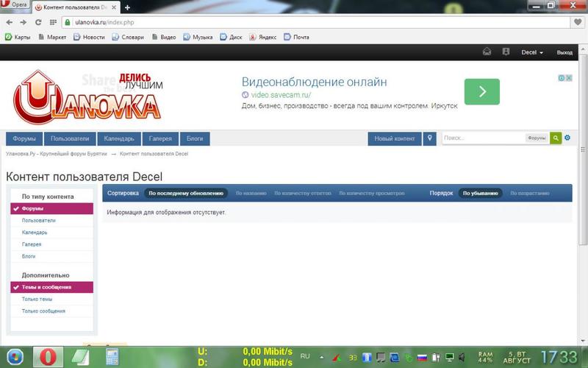Set order to По возрастанию
588x368 pixels.
point(529,193)
